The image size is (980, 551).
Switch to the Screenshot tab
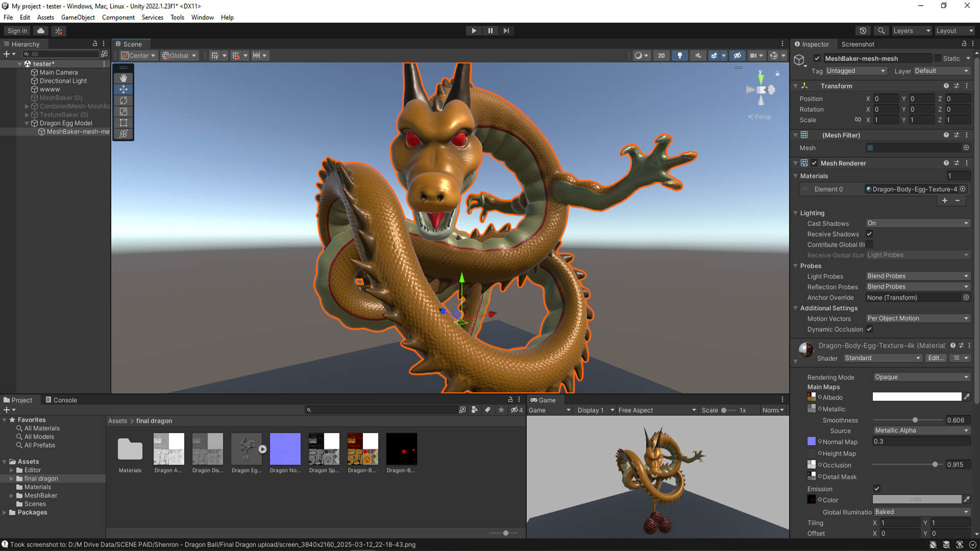(857, 44)
